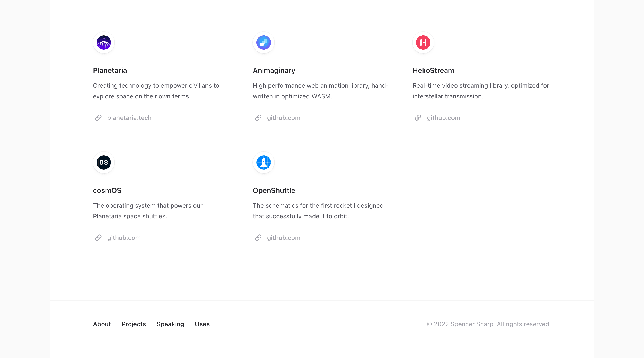Navigate to the Projects page
The image size is (644, 358).
point(133,324)
